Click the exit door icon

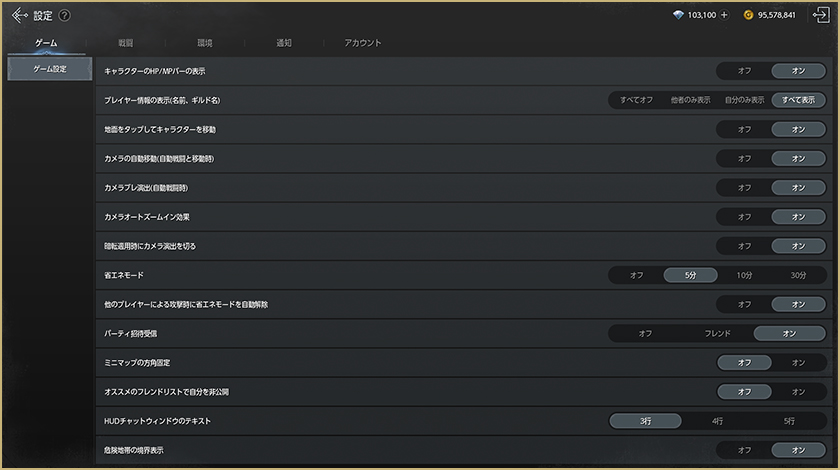pos(821,15)
